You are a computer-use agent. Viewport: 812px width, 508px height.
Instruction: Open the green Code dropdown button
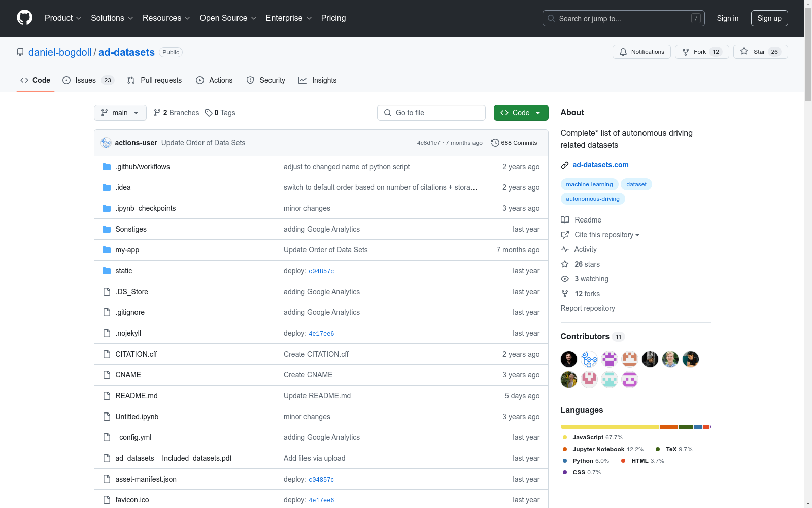[x=521, y=113]
